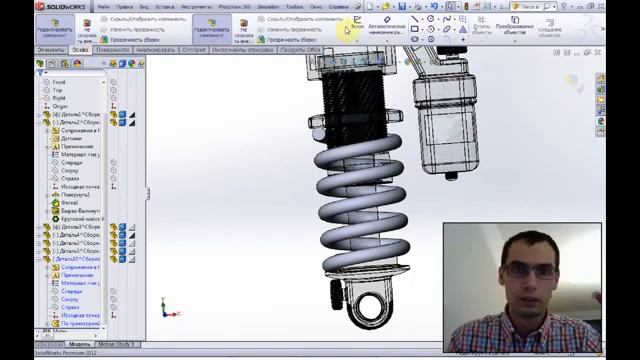Screen dimensions: 640x360
Task: Open the PropertyManager tab icon
Action: click(52, 63)
